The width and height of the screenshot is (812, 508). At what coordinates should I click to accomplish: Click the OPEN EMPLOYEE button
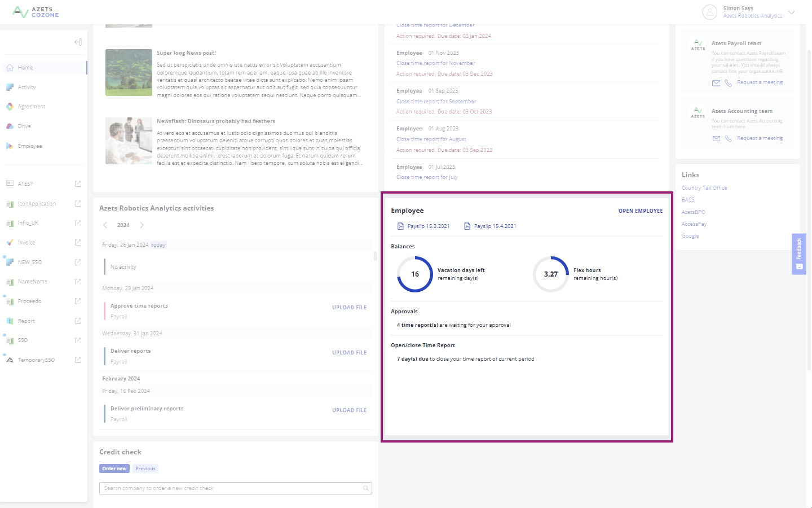[x=641, y=211]
